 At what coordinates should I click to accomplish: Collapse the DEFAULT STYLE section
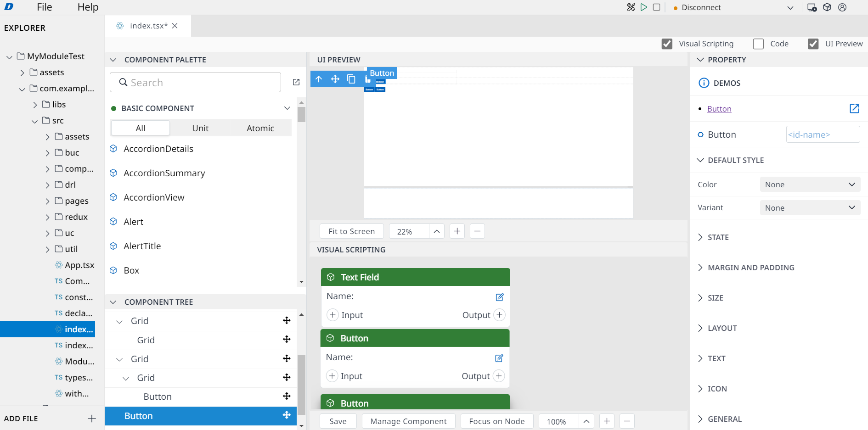click(x=700, y=160)
